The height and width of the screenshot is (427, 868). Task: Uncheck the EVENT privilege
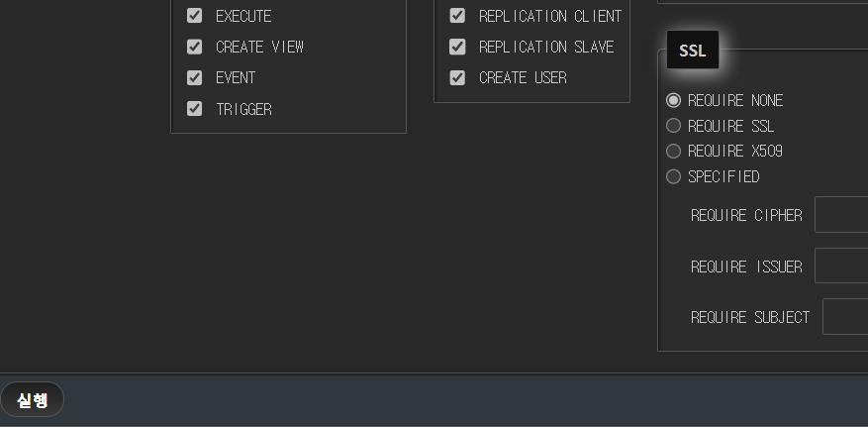pos(195,77)
